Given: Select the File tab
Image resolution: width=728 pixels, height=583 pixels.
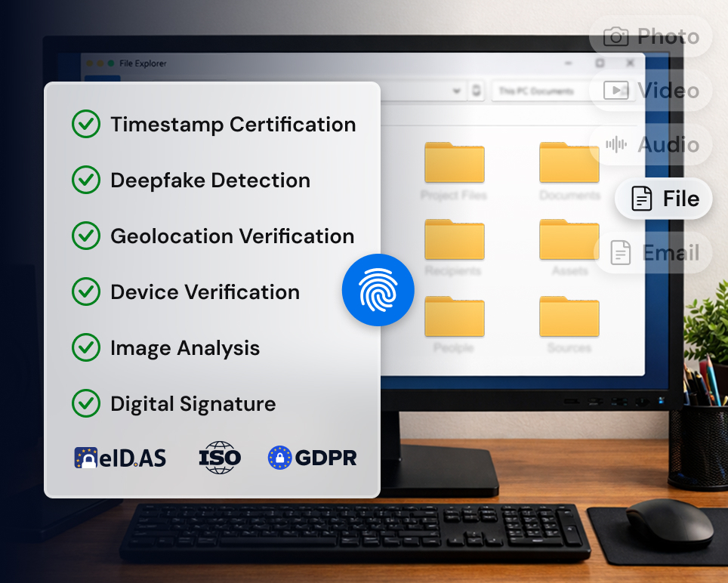Looking at the screenshot, I should [664, 199].
